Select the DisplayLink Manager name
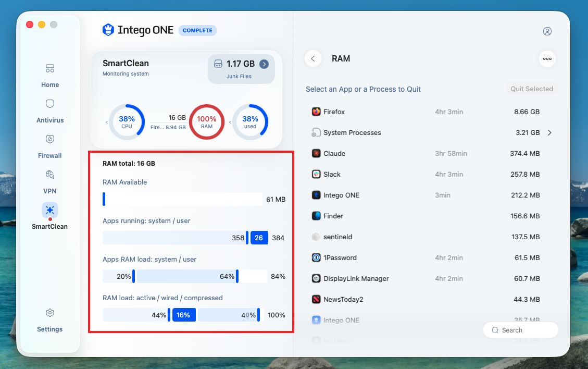The image size is (588, 369). [x=356, y=279]
